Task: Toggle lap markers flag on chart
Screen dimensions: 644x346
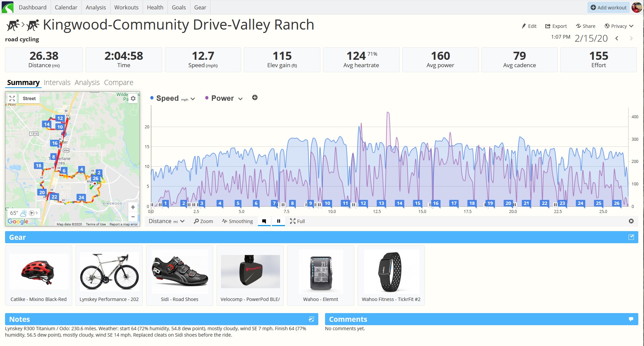Action: [x=264, y=221]
